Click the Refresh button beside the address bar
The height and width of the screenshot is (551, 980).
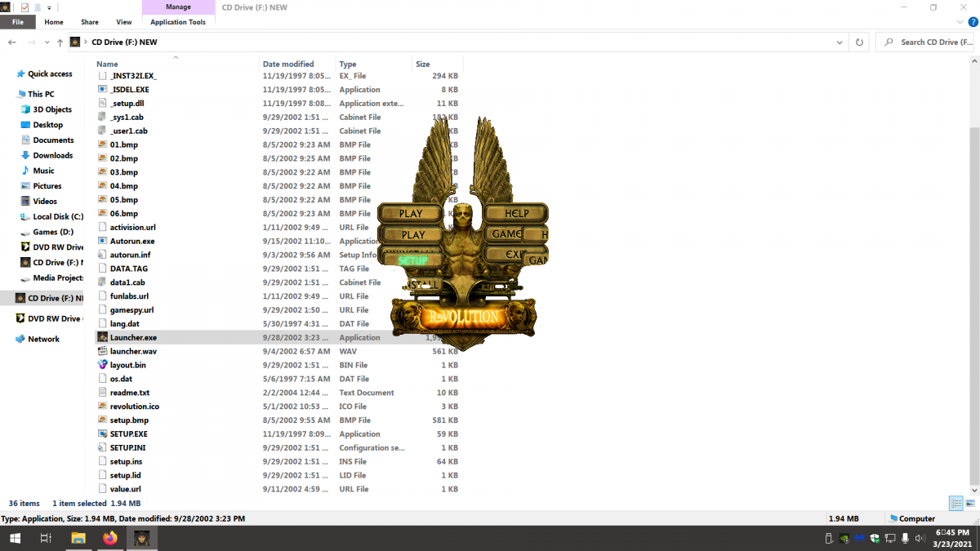[x=859, y=42]
